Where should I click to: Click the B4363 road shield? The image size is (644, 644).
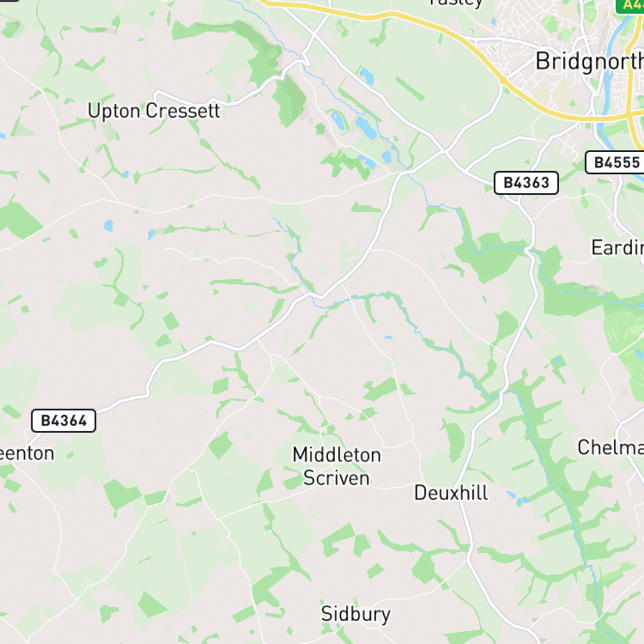point(526,183)
